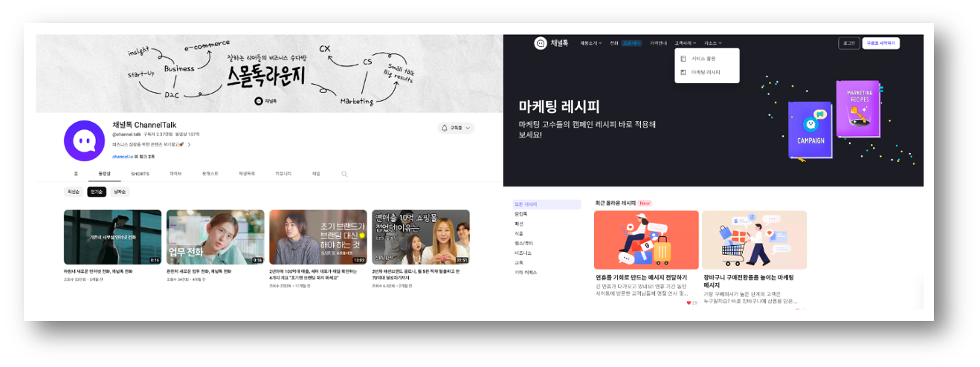Open the orange 연휴 recipe card image

[646, 240]
